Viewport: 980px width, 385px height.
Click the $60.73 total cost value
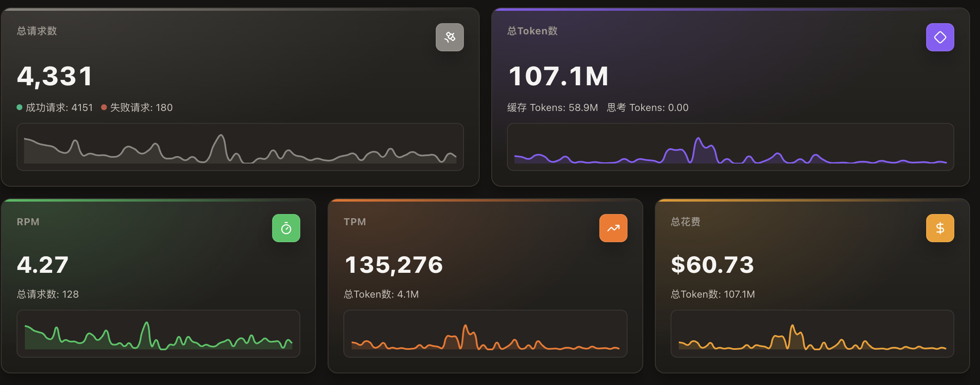pyautogui.click(x=712, y=265)
